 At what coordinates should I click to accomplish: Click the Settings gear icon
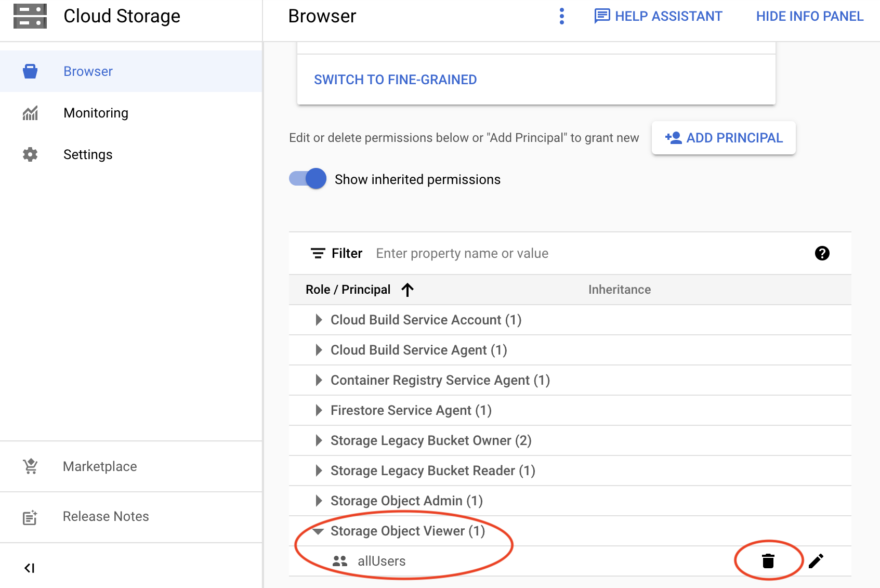click(30, 154)
